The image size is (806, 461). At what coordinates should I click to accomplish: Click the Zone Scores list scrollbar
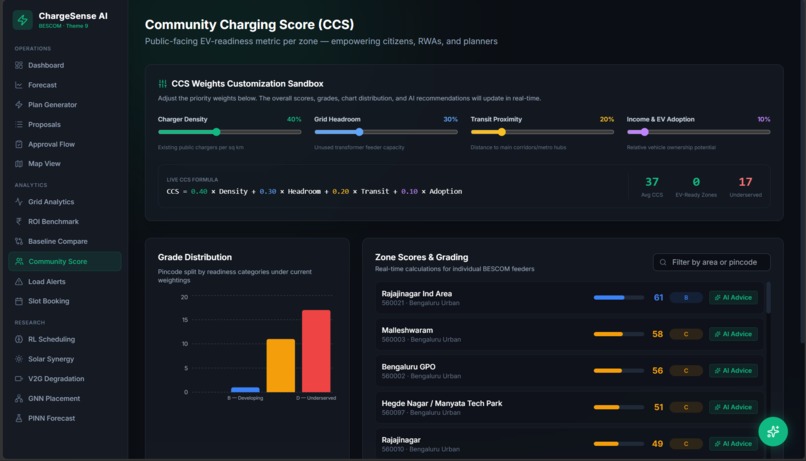pyautogui.click(x=768, y=298)
